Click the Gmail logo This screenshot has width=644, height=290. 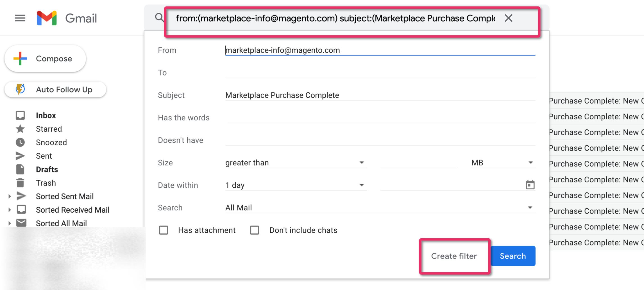(x=67, y=18)
